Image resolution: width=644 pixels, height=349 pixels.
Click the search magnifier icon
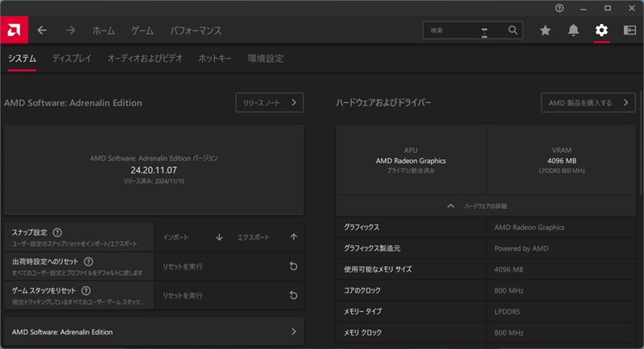513,30
